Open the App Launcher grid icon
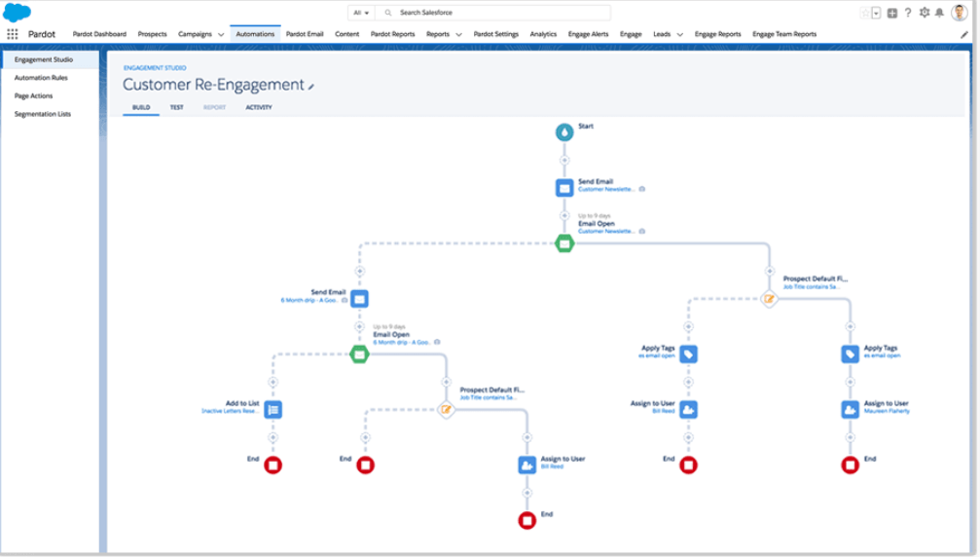The image size is (980, 557). coord(12,34)
